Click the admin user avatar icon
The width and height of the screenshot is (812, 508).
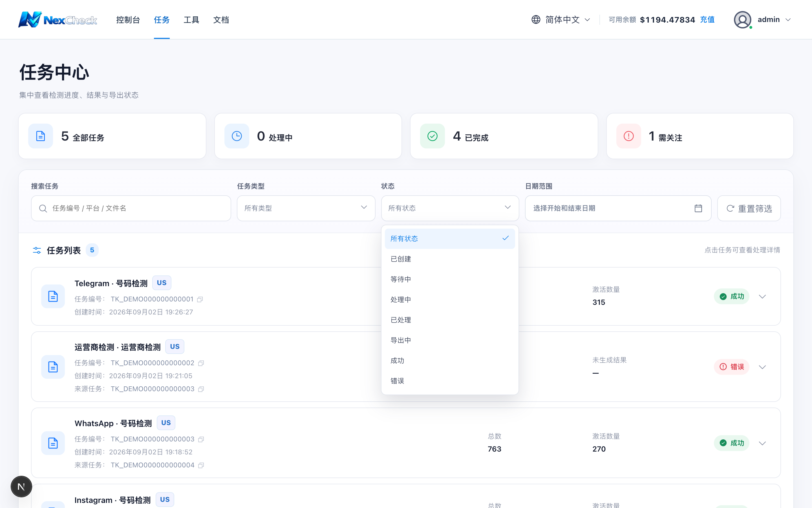742,19
